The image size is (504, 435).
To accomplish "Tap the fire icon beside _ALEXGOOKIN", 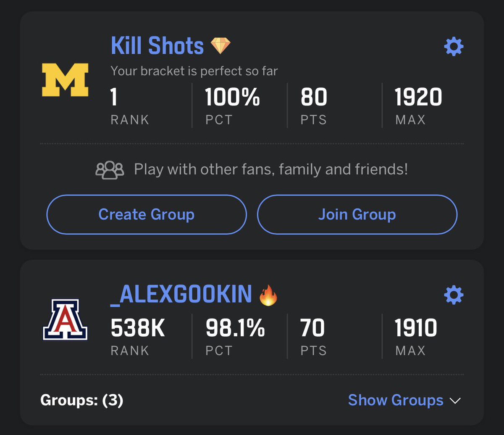I will [x=268, y=295].
